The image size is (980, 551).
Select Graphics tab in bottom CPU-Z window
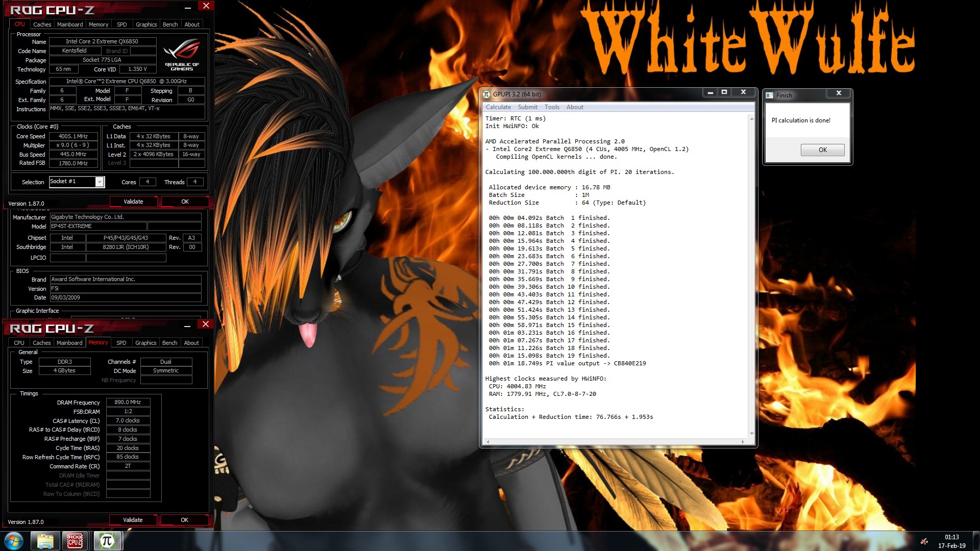point(145,343)
